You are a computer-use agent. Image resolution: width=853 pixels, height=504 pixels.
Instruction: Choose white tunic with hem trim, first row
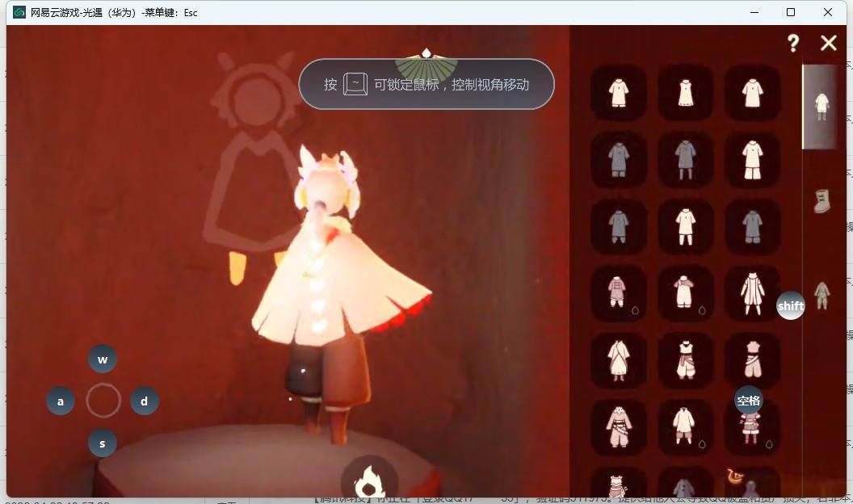coord(619,93)
